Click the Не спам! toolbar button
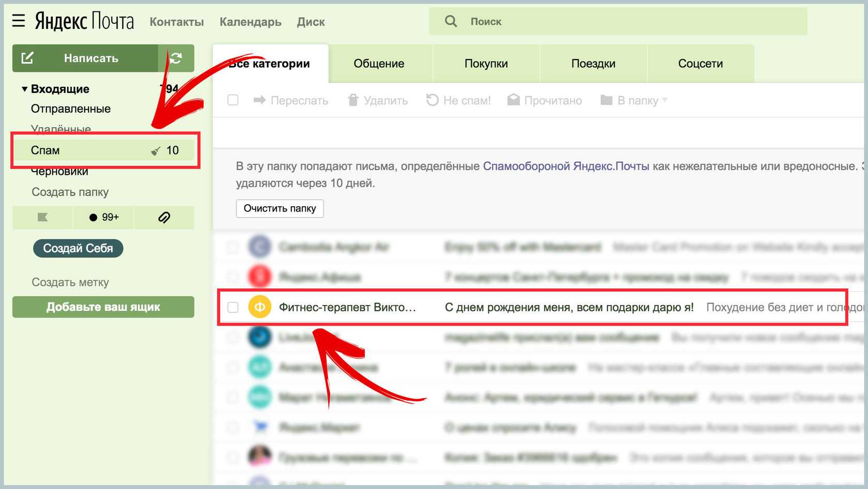Viewport: 868px width, 489px height. [x=458, y=100]
